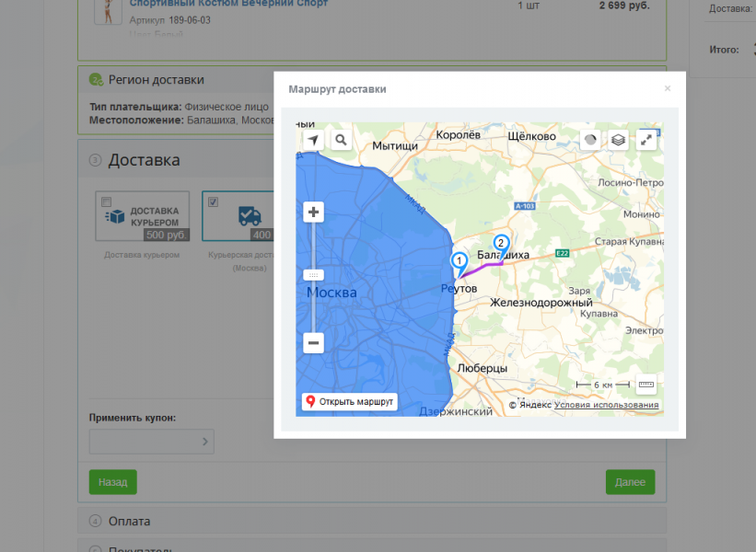Click the Применить купон label

tap(132, 418)
